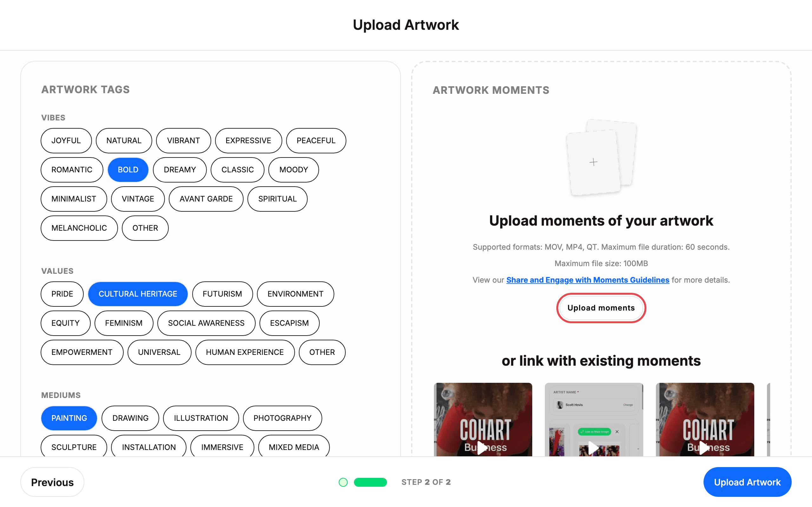Play the first COHART Business moment video
Screen dimensions: 812x507
[x=482, y=447]
